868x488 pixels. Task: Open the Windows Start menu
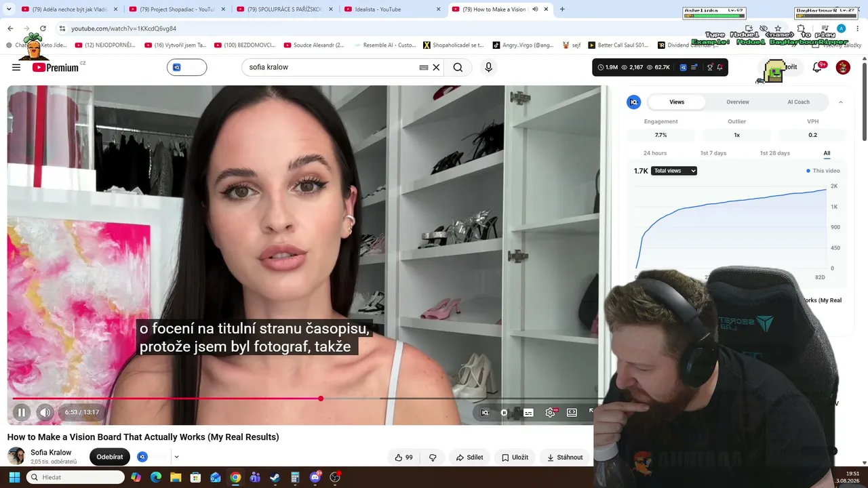point(14,477)
